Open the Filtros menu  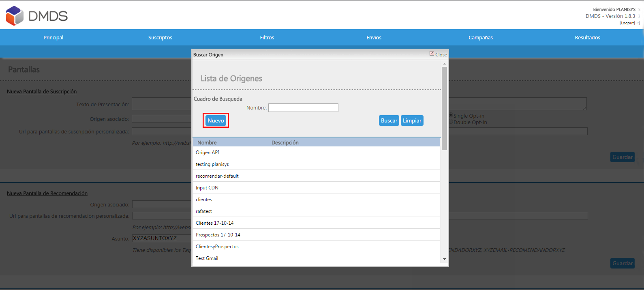[x=267, y=37]
